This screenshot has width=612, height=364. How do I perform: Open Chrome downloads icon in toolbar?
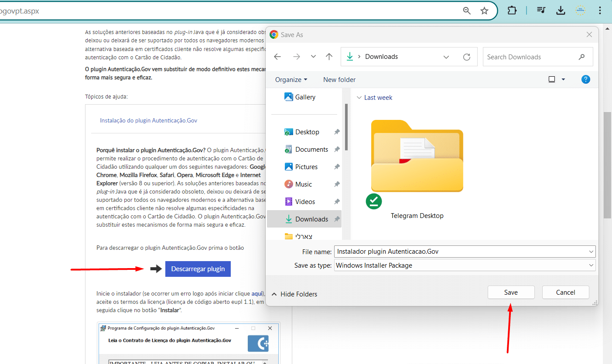(561, 10)
